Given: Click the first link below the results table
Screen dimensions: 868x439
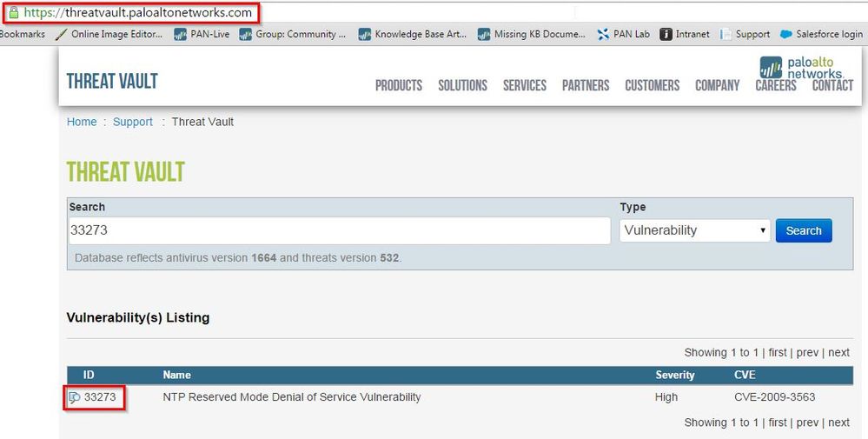Looking at the screenshot, I should pos(778,422).
